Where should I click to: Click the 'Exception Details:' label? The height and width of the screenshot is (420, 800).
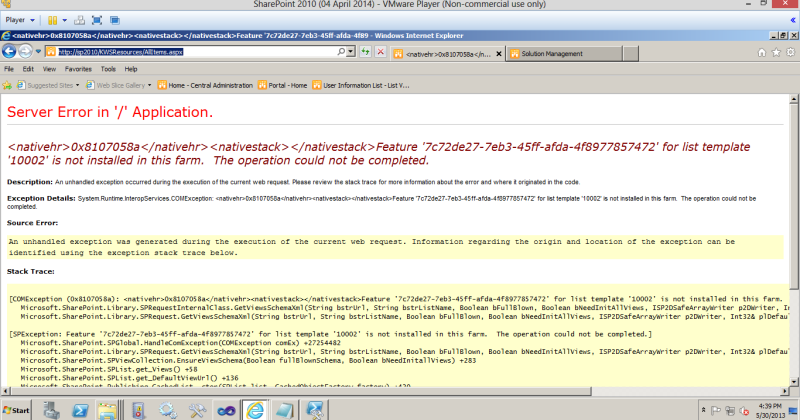tap(41, 199)
